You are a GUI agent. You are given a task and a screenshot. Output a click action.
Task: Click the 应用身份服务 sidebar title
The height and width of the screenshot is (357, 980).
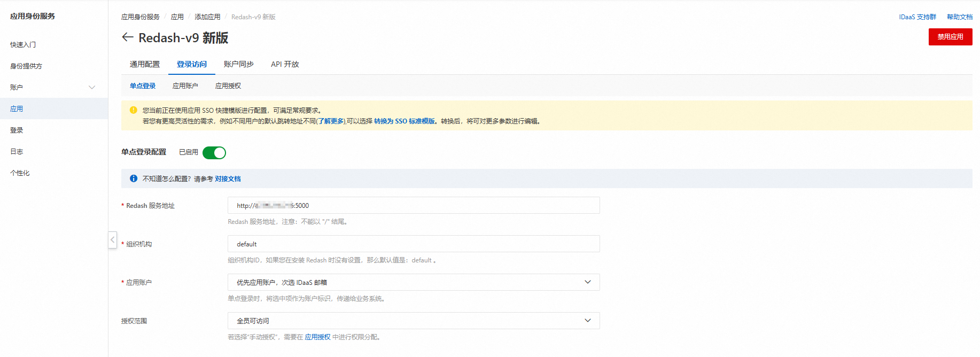coord(33,17)
